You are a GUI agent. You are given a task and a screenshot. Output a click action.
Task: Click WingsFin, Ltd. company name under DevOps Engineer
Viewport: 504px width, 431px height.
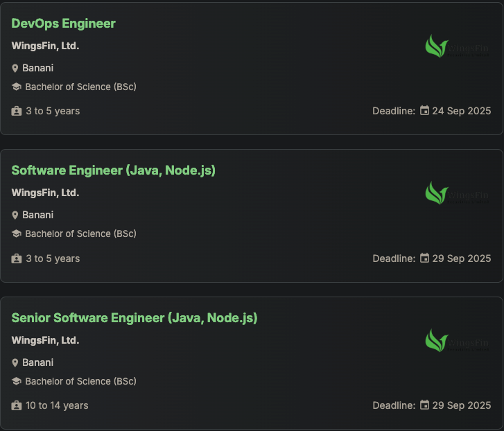[45, 46]
